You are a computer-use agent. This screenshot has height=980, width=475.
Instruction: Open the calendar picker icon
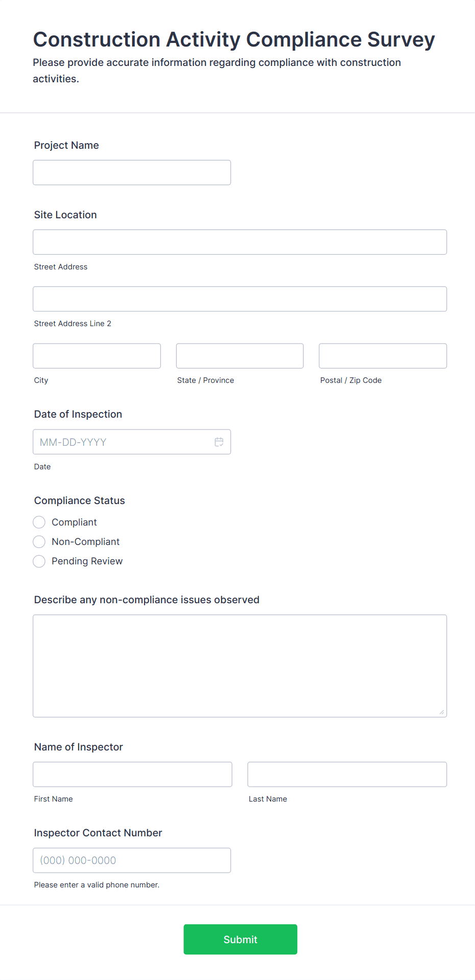219,442
